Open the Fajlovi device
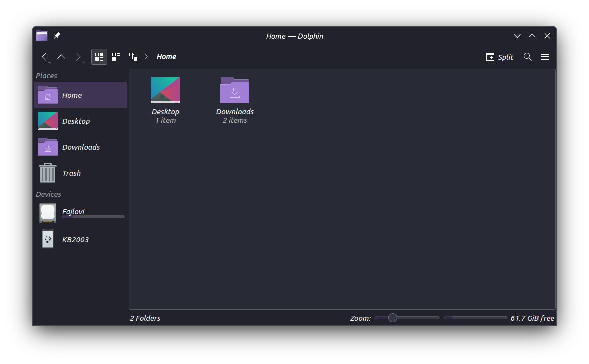 click(80, 213)
